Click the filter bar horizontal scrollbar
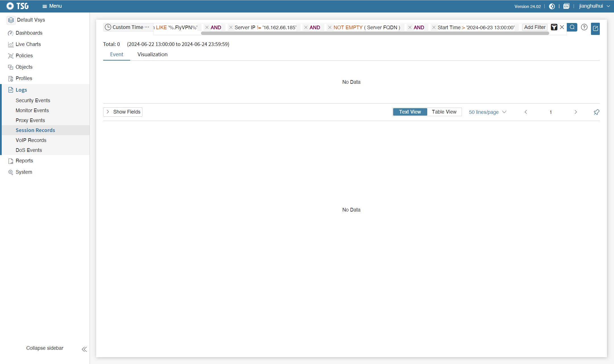614x364 pixels. click(x=375, y=34)
